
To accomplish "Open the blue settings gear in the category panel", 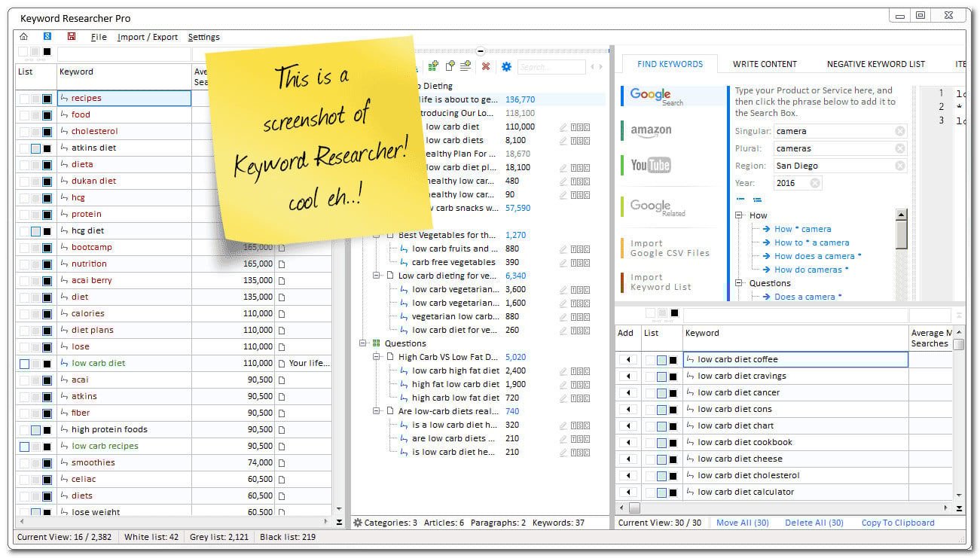I will 506,66.
